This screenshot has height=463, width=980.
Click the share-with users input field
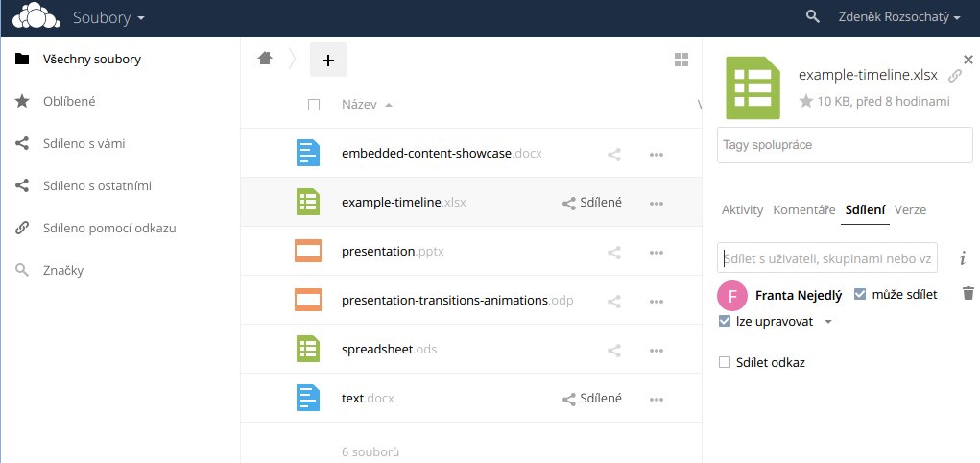tap(826, 257)
